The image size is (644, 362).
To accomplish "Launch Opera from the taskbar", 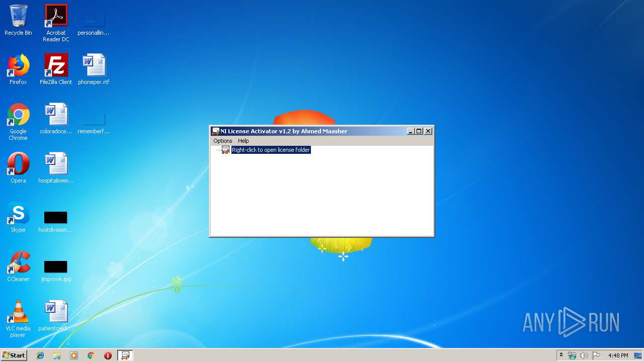I will tap(108, 355).
